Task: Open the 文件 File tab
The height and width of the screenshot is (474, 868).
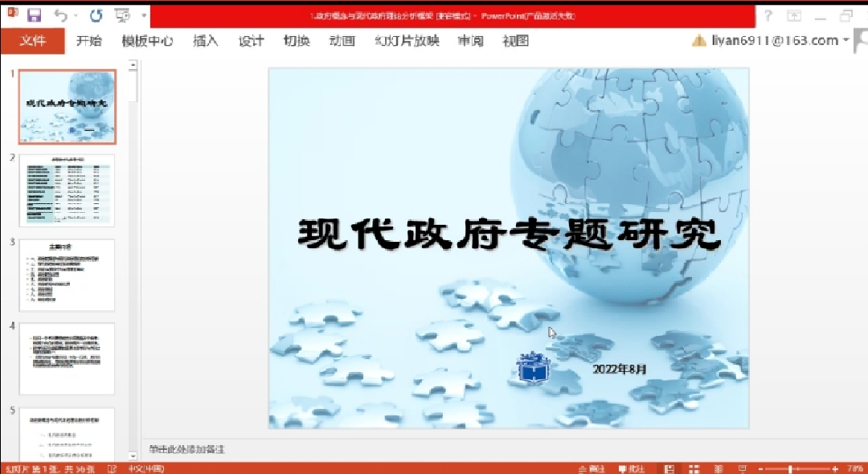Action: click(32, 41)
